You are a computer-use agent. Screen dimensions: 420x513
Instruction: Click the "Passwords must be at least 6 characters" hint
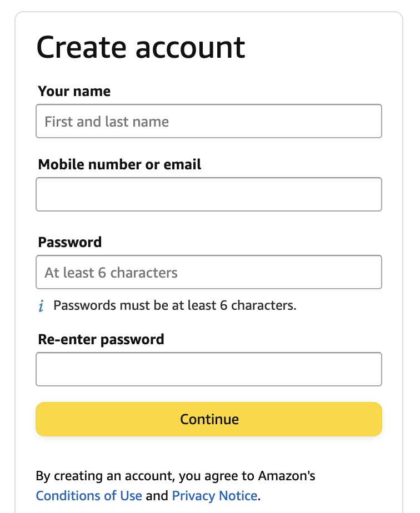tap(175, 305)
